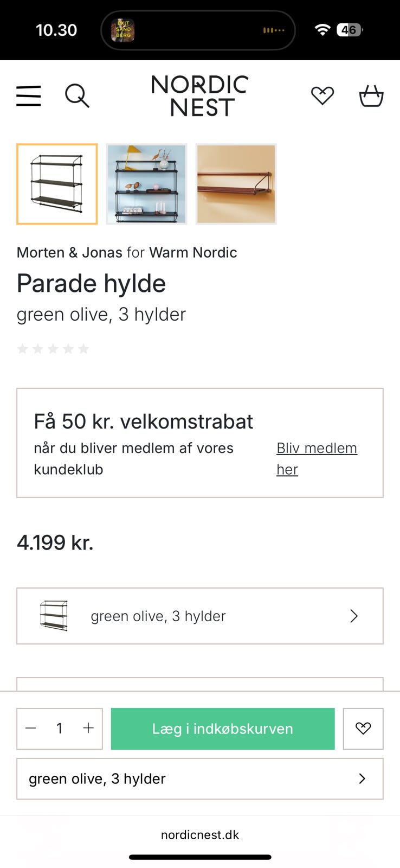Screen dimensions: 400x868
Task: Add product to favorites via heart button
Action: click(x=363, y=729)
